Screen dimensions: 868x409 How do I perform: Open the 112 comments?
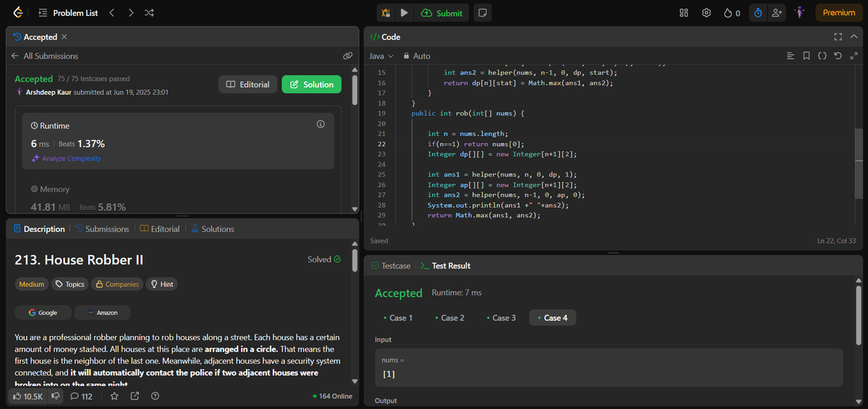(81, 396)
